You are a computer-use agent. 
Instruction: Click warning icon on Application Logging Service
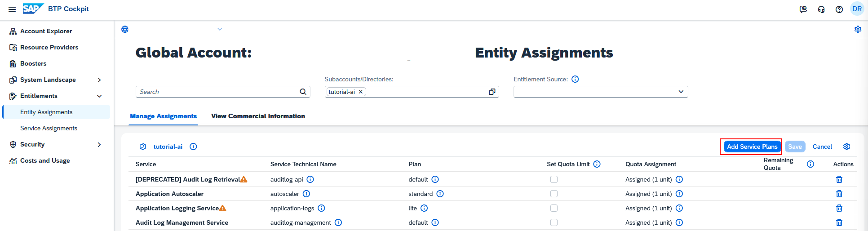click(x=222, y=208)
